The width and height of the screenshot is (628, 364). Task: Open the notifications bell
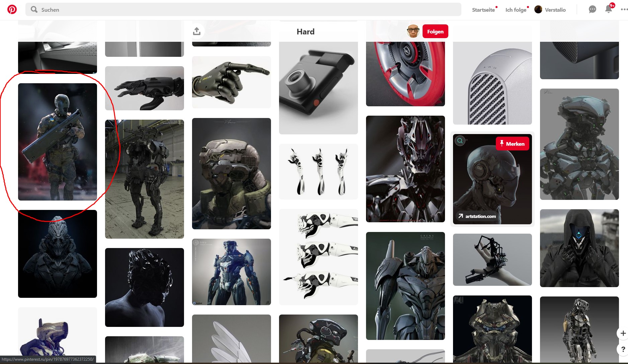[x=609, y=9]
